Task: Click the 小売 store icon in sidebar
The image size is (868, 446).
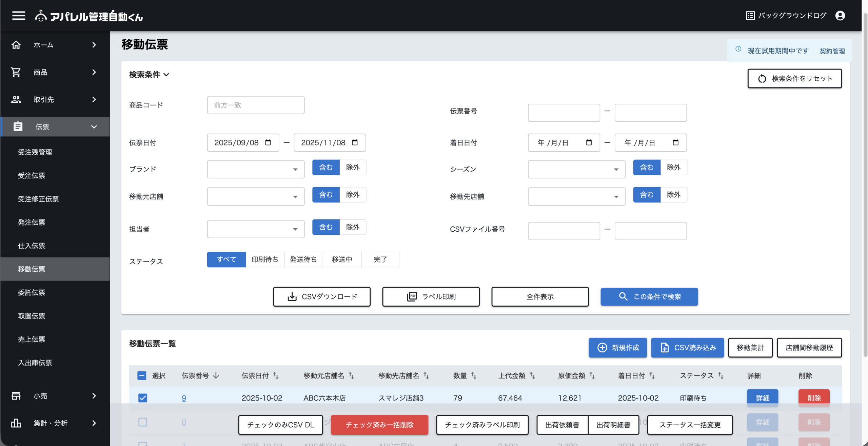Action: (x=16, y=396)
